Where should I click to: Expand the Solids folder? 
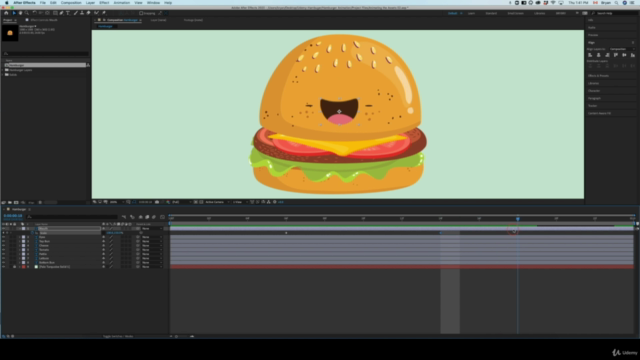3,75
